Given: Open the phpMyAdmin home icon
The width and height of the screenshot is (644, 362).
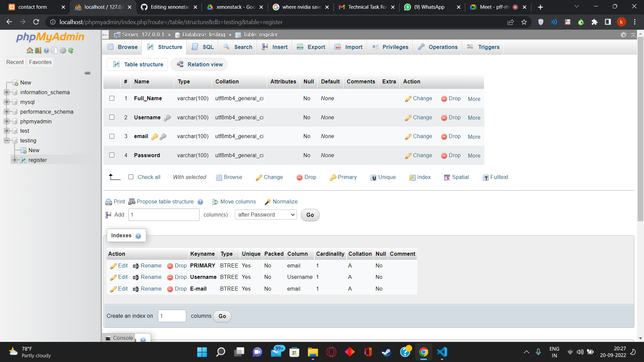Looking at the screenshot, I should 30,50.
